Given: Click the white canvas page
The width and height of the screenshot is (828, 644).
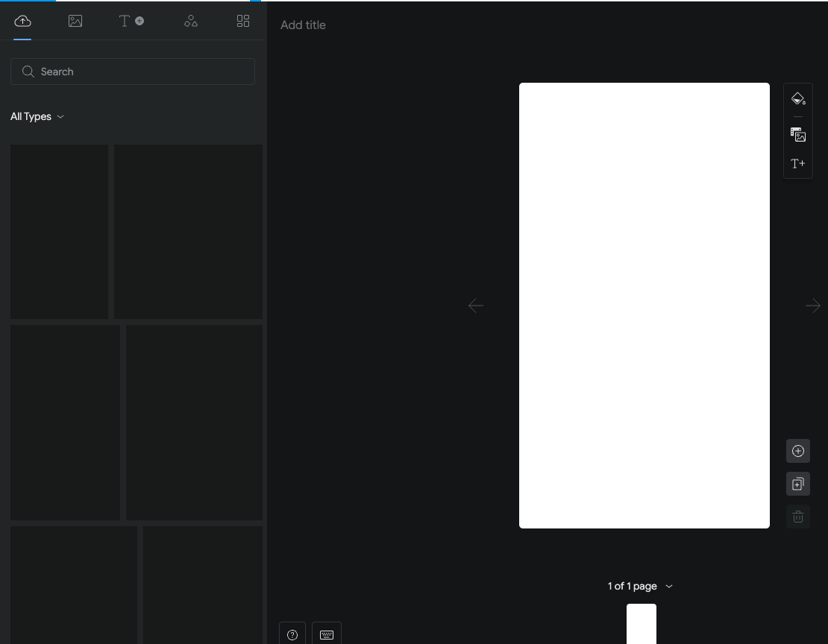Looking at the screenshot, I should (x=644, y=306).
